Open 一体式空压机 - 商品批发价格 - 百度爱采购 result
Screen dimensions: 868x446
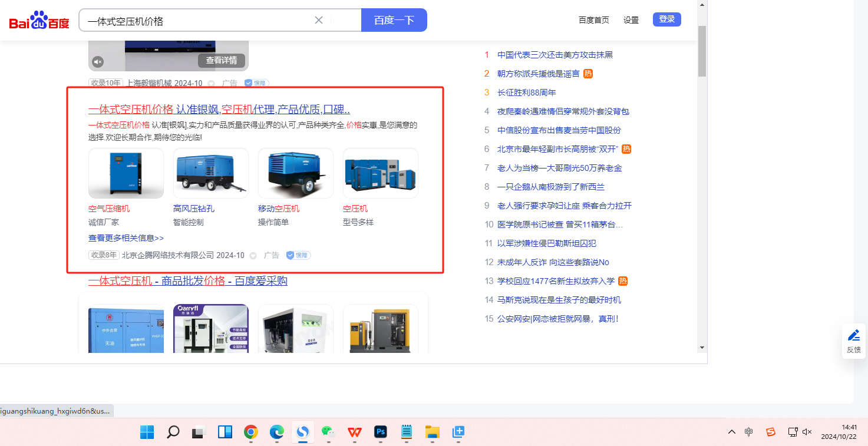[x=188, y=281]
